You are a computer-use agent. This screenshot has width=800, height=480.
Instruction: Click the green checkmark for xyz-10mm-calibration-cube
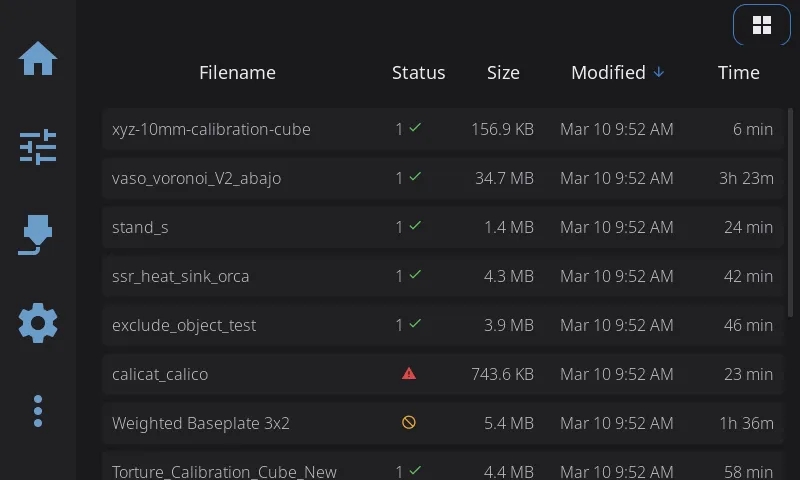tap(414, 129)
